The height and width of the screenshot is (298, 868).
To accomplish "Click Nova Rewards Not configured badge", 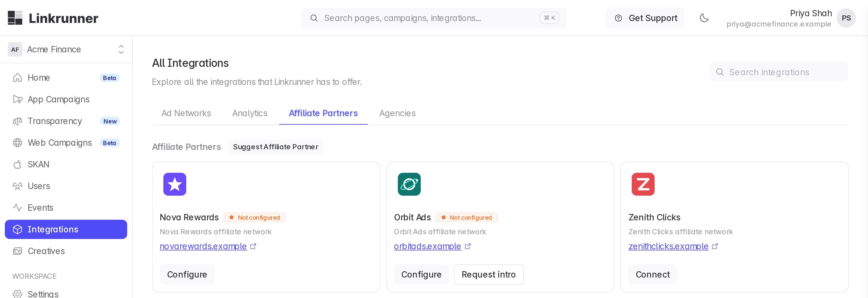I will [255, 218].
